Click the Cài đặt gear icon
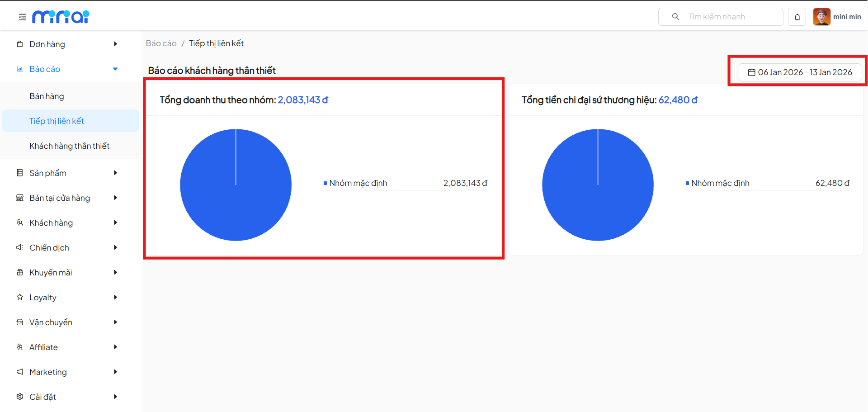The height and width of the screenshot is (412, 868). coord(20,397)
